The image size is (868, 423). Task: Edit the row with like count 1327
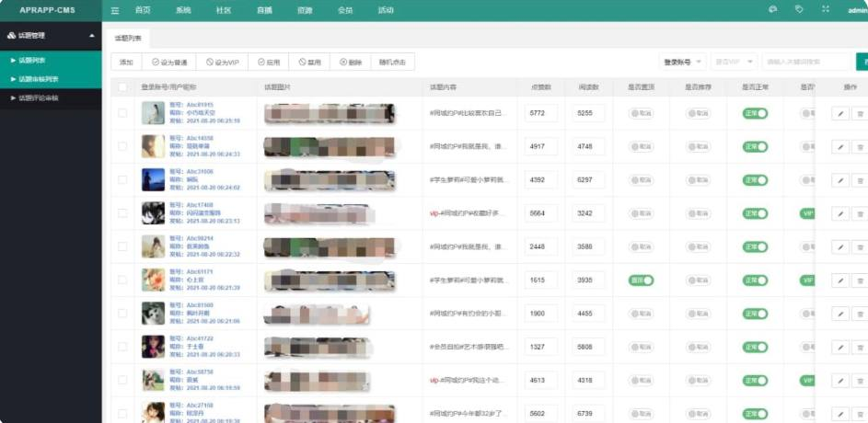840,348
